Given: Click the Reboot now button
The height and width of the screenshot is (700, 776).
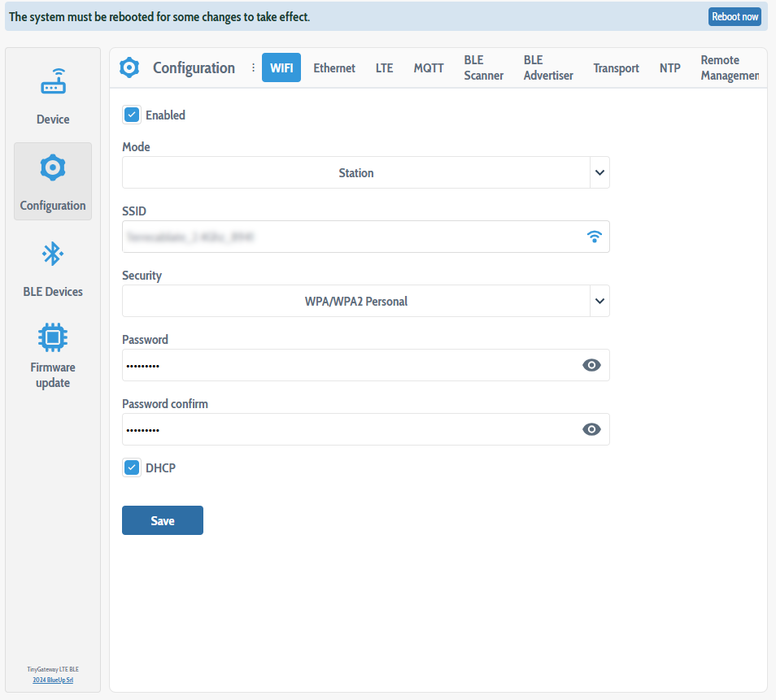Looking at the screenshot, I should pos(734,15).
